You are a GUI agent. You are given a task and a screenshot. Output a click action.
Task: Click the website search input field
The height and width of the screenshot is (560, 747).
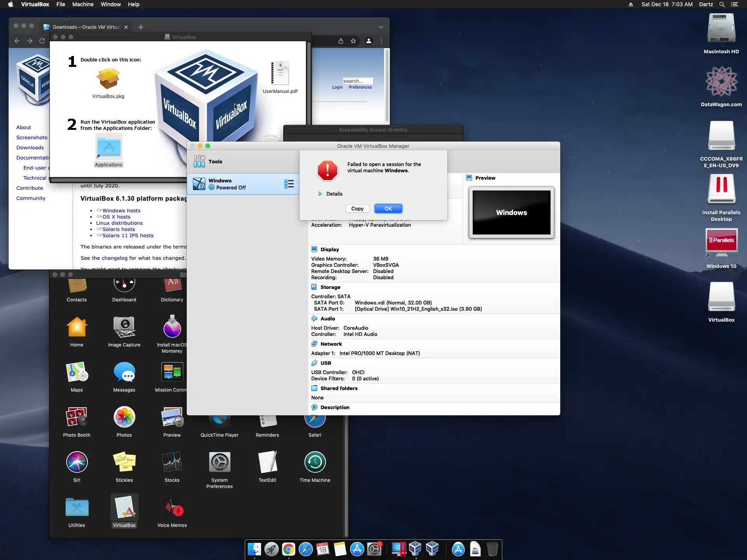pyautogui.click(x=357, y=81)
